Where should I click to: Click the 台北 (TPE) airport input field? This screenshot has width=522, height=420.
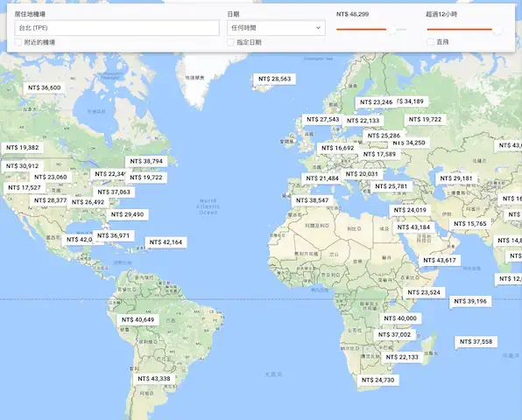click(x=116, y=28)
